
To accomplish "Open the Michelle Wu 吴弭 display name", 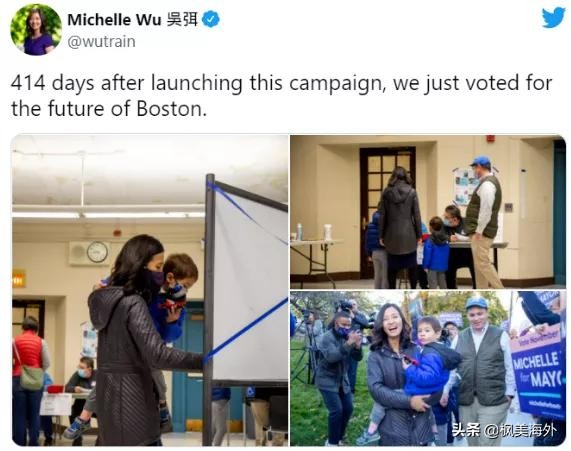I will (x=133, y=19).
